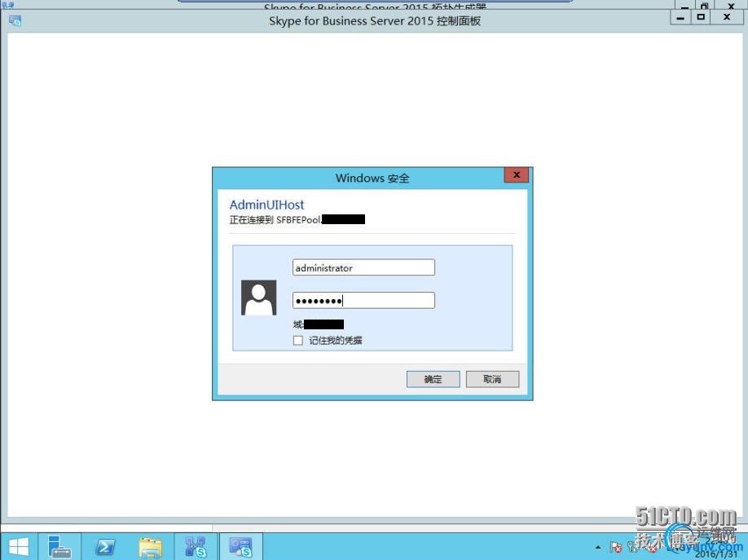Tick the 记住我的凭据 checkbox

[298, 341]
